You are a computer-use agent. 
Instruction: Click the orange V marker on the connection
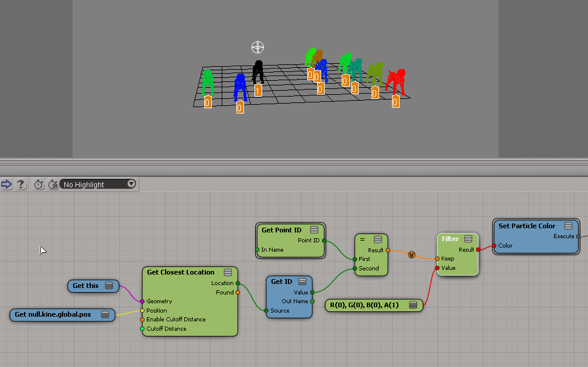pos(411,255)
